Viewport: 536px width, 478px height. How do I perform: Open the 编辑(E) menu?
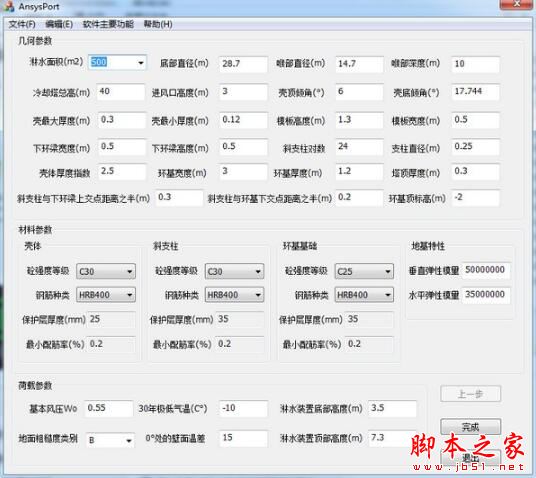coord(59,24)
